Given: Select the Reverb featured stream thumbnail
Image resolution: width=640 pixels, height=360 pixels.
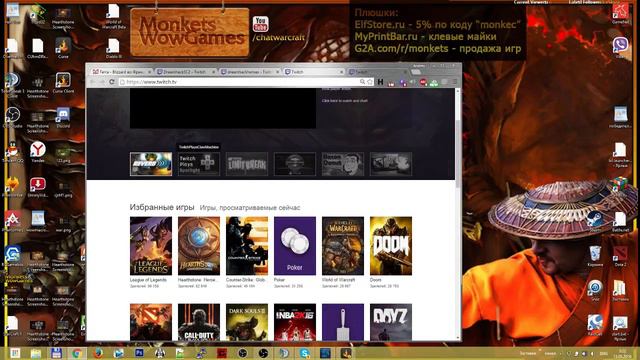Looking at the screenshot, I should click(151, 164).
